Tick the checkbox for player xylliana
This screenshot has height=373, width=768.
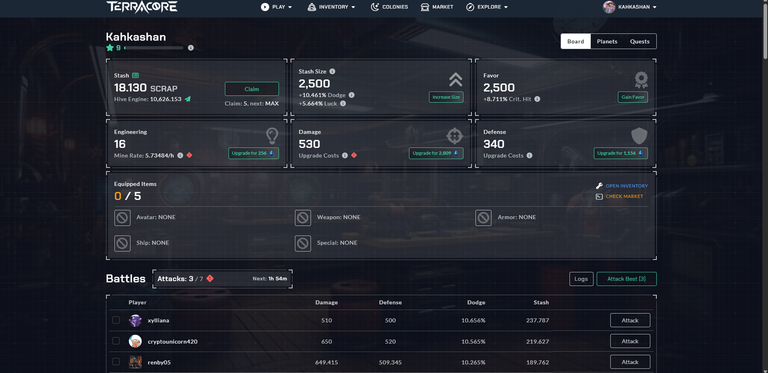[116, 320]
